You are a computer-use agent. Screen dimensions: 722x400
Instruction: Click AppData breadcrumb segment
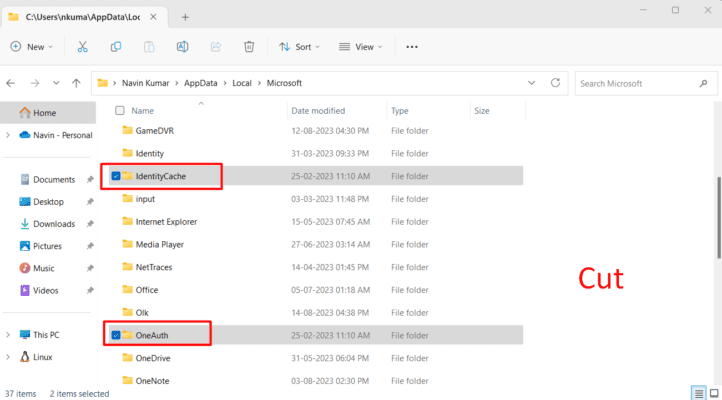coord(200,83)
